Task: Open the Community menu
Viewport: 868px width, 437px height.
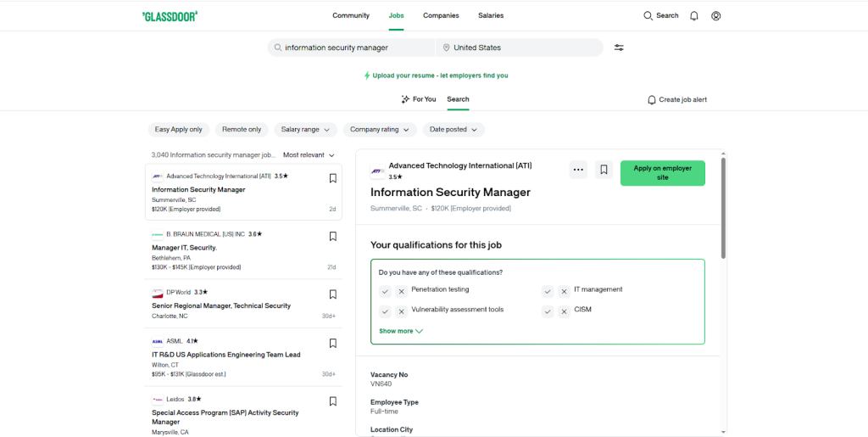Action: point(351,15)
